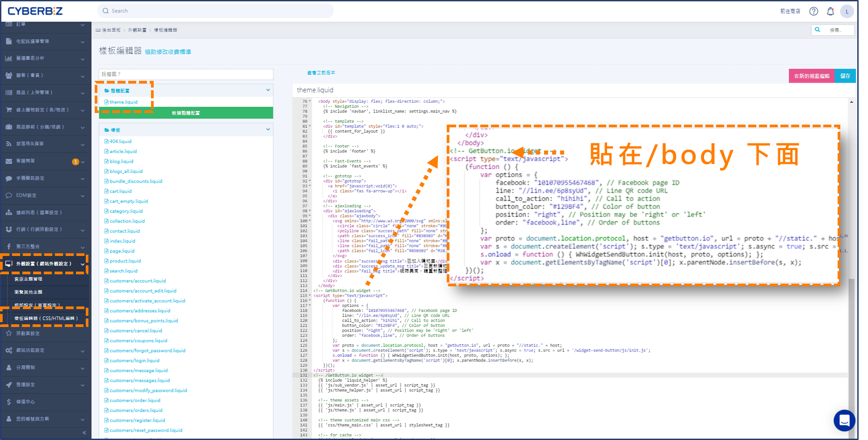Click the RSS icon for 部落格&頁面
Image resolution: width=868 pixels, height=440 pixels.
click(x=9, y=144)
